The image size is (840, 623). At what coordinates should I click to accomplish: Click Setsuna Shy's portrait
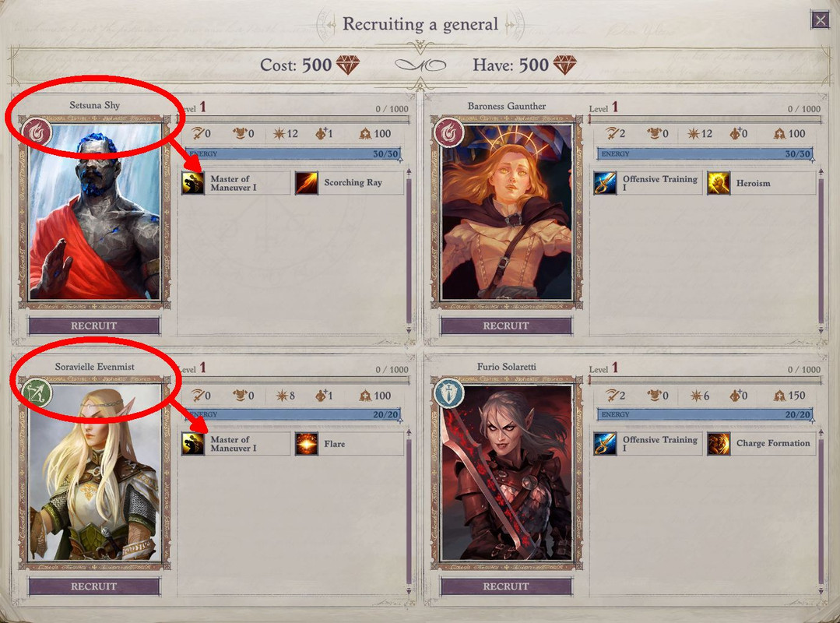coord(95,212)
